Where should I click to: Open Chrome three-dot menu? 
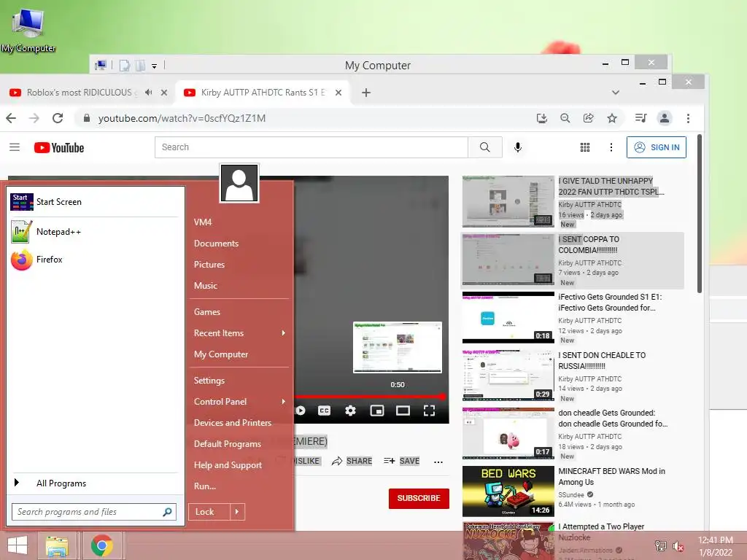(688, 118)
